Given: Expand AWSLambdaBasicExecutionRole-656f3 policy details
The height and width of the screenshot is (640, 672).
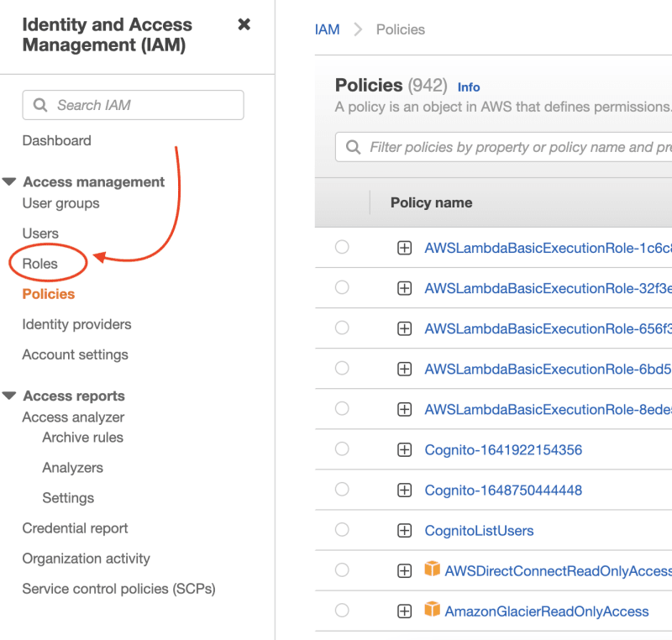Looking at the screenshot, I should 405,329.
